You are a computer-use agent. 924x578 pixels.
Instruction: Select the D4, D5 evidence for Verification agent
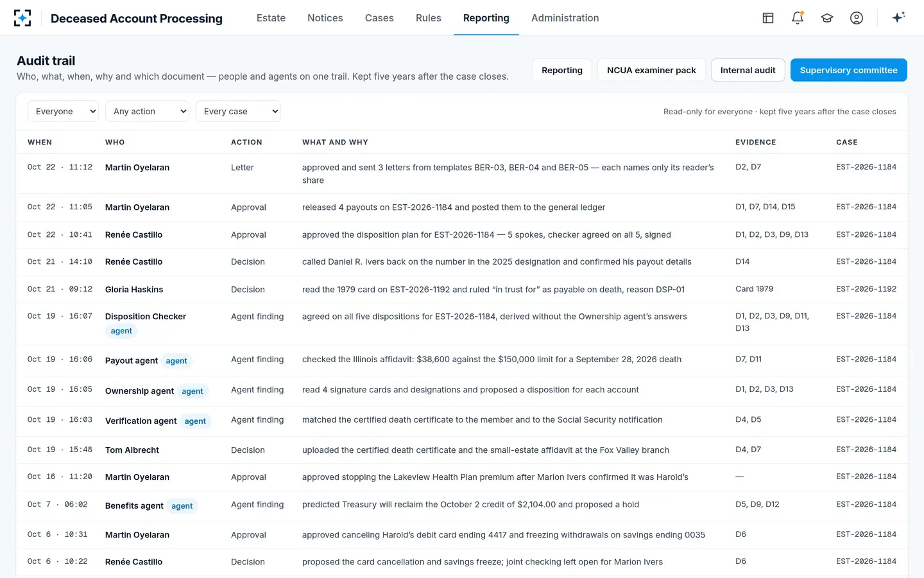(748, 419)
